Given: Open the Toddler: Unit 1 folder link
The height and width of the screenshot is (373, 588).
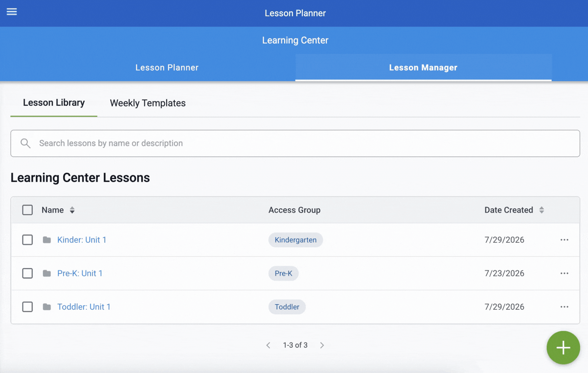Looking at the screenshot, I should 84,307.
